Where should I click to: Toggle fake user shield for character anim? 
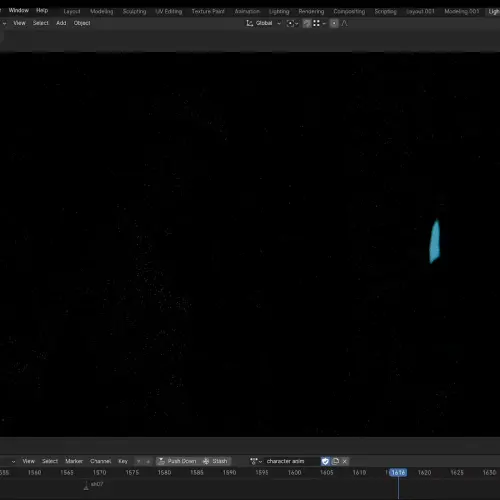coord(325,461)
